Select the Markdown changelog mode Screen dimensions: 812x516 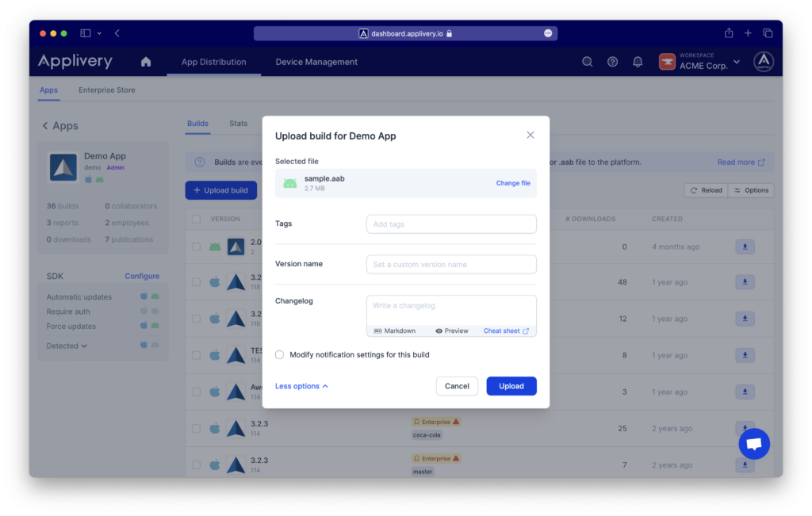(395, 331)
